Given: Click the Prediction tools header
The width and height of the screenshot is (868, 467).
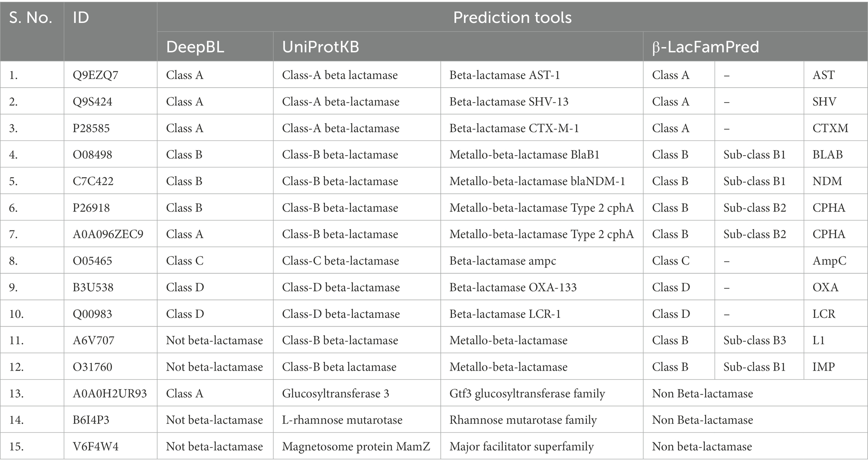Looking at the screenshot, I should point(512,17).
